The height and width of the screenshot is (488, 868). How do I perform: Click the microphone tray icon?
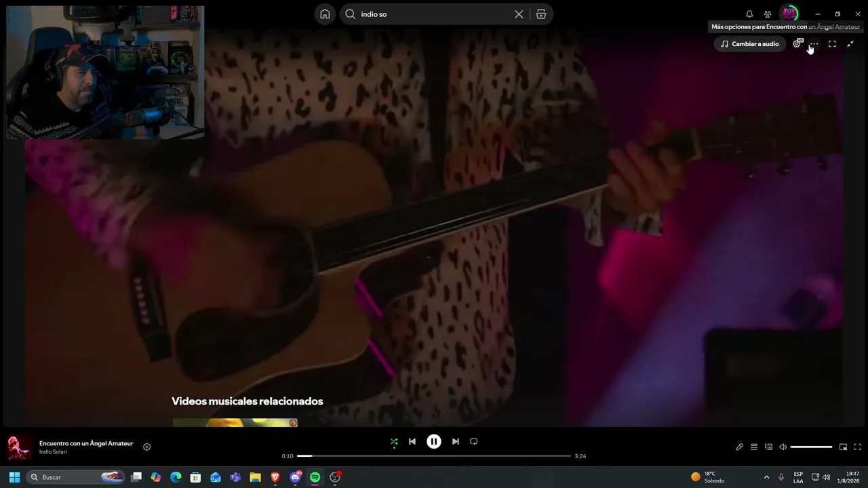pos(781,477)
